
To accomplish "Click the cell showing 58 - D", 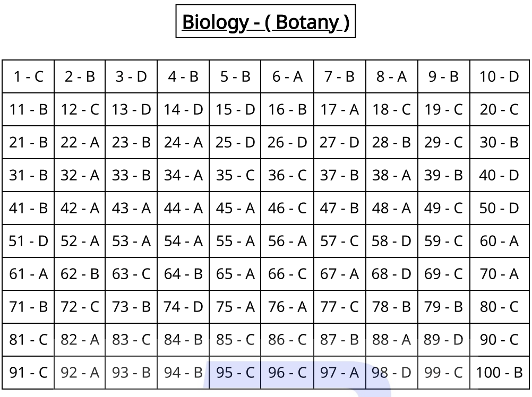I will tap(391, 241).
